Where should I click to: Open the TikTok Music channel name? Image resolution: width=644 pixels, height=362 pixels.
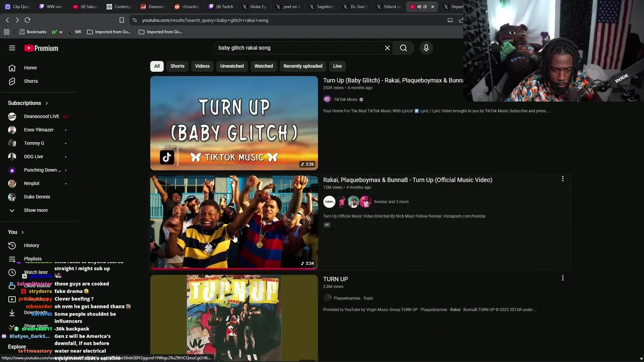click(346, 100)
